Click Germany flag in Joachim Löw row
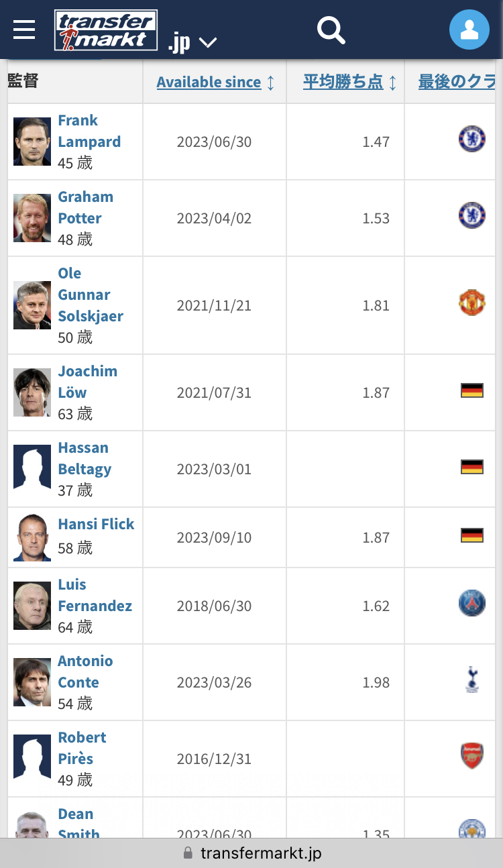 pos(471,390)
